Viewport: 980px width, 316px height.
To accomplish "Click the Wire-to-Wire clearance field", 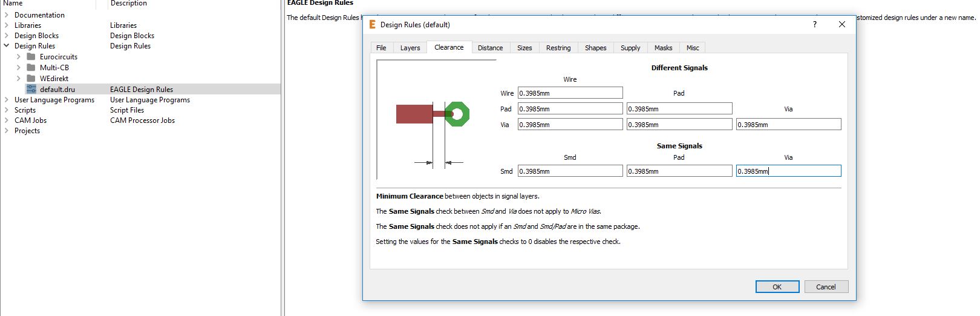I will [570, 93].
